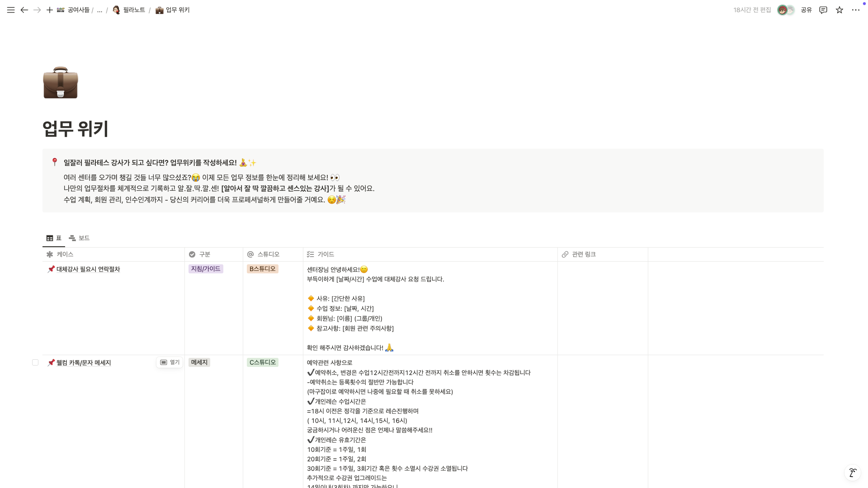This screenshot has height=488, width=868.
Task: Click the user avatar in the top bar
Action: 783,9
